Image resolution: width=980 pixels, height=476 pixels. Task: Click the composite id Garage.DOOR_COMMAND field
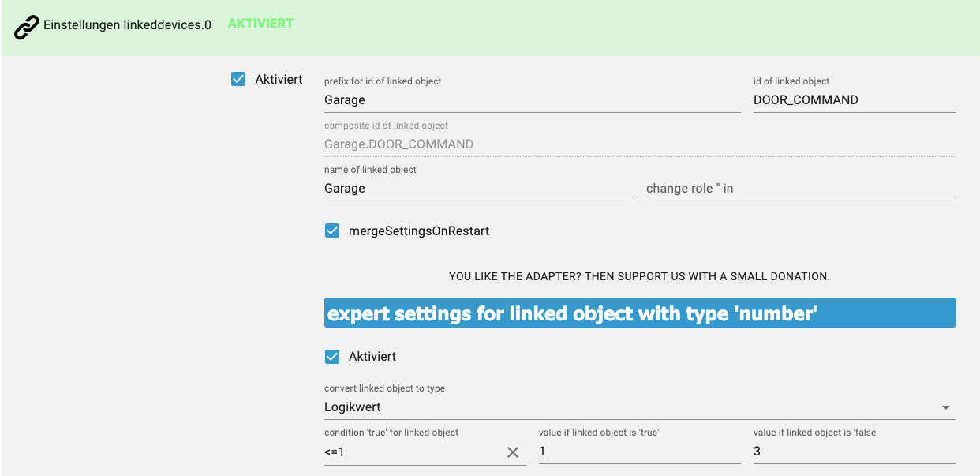click(x=639, y=144)
